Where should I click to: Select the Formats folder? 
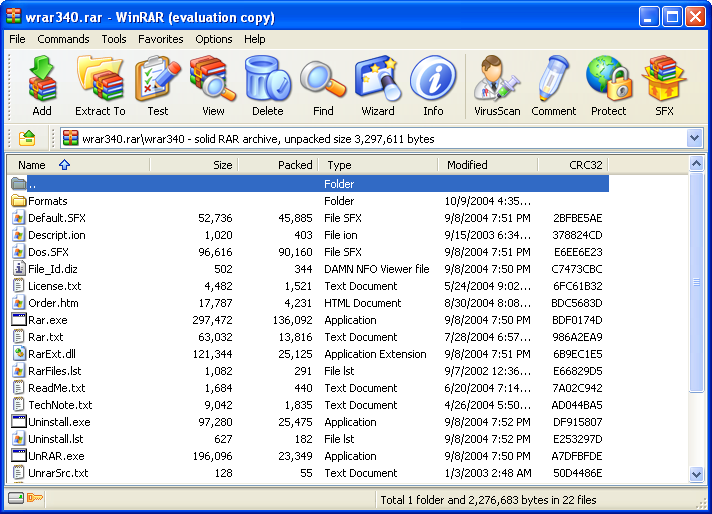(x=48, y=201)
